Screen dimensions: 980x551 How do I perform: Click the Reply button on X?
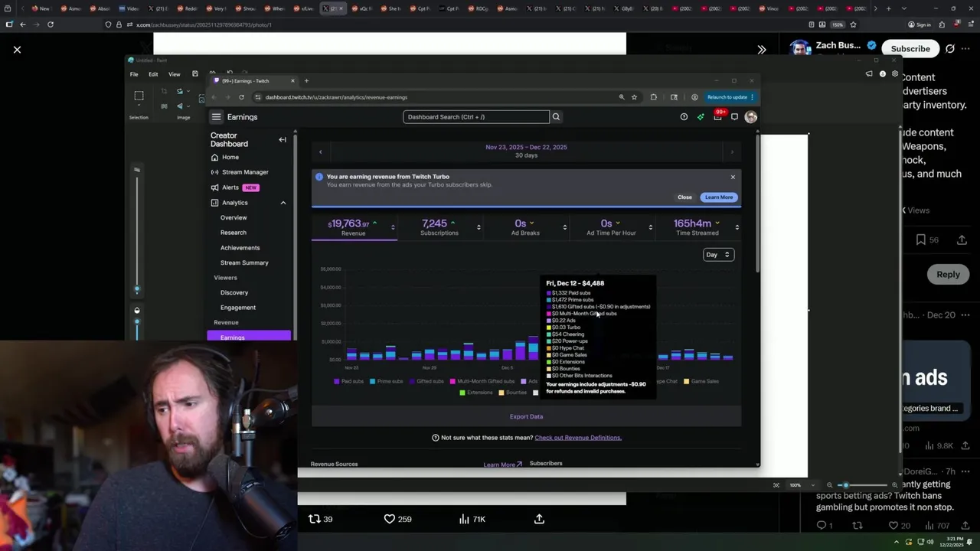click(948, 274)
